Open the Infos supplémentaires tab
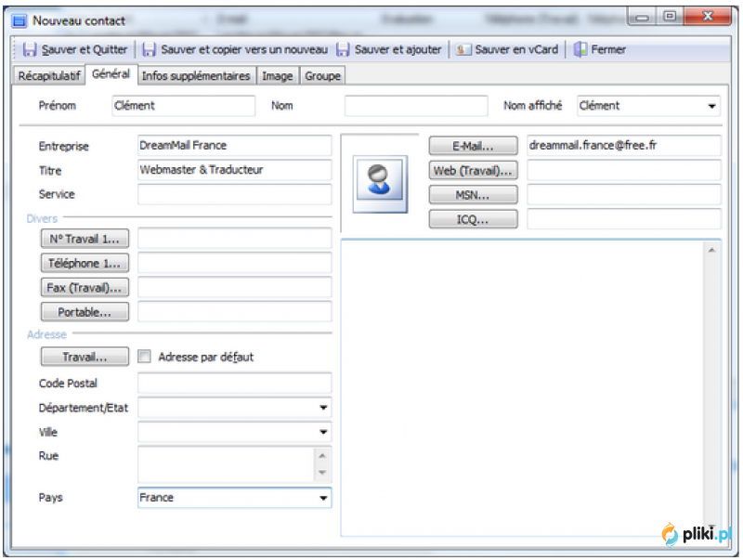This screenshot has width=743, height=560. click(x=196, y=76)
